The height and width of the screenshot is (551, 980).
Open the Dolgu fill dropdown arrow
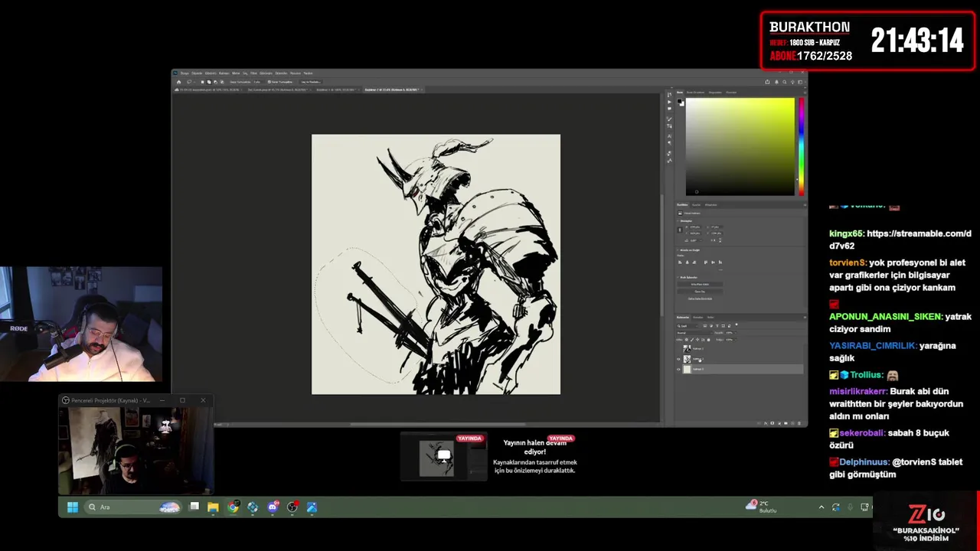click(x=735, y=340)
